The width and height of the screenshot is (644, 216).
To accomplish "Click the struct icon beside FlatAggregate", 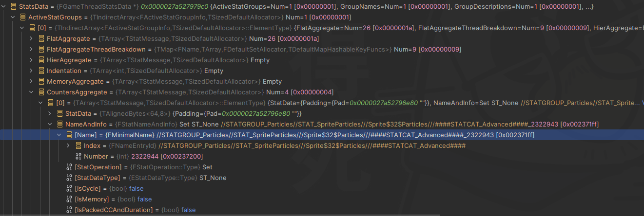I will tap(41, 39).
